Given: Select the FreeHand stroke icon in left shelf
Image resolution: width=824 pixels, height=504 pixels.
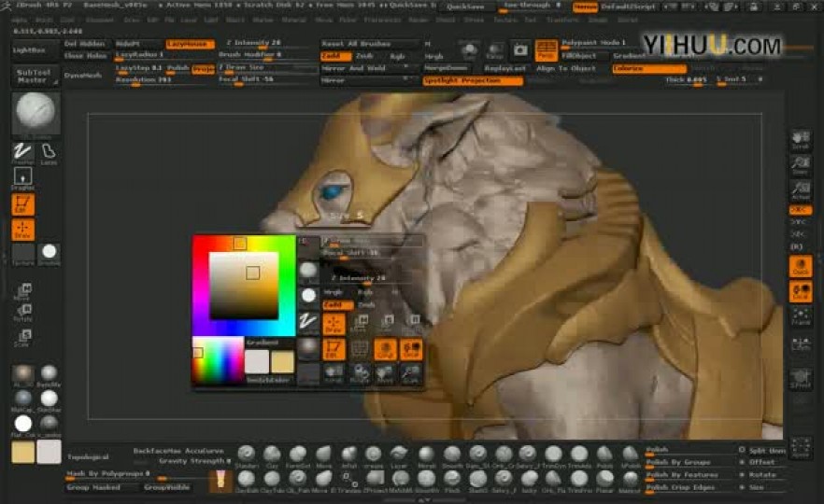Looking at the screenshot, I should [x=22, y=153].
